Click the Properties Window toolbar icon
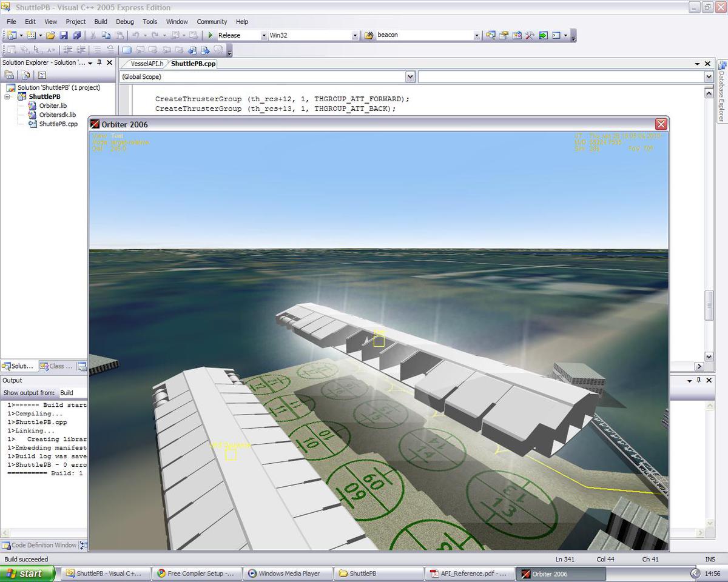728x582 pixels. pyautogui.click(x=504, y=35)
